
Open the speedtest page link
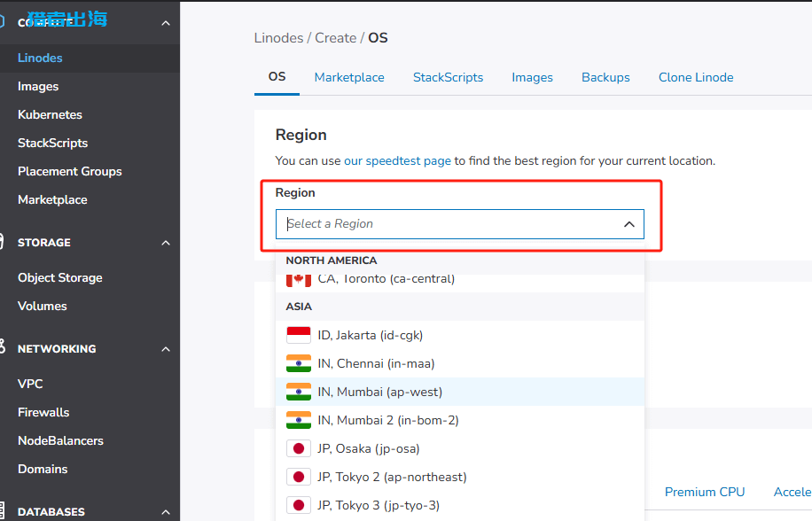(x=397, y=161)
